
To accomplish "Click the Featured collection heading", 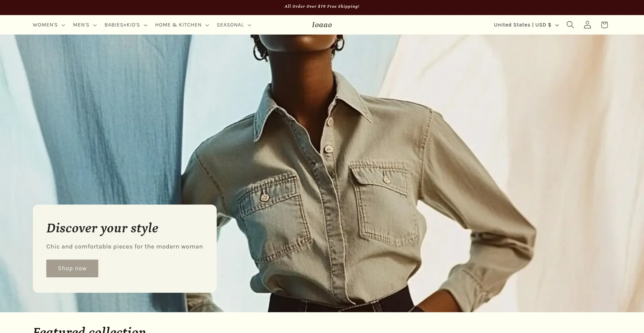I will pos(89,329).
